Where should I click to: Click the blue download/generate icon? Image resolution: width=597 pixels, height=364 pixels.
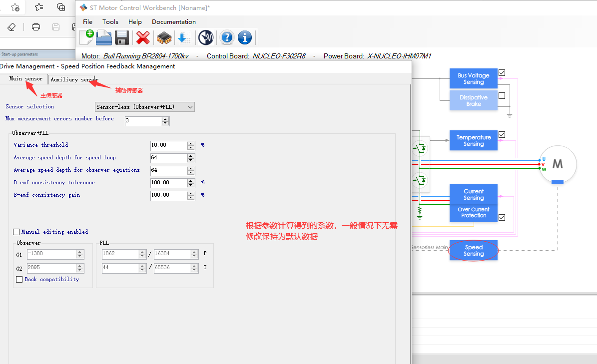(184, 37)
